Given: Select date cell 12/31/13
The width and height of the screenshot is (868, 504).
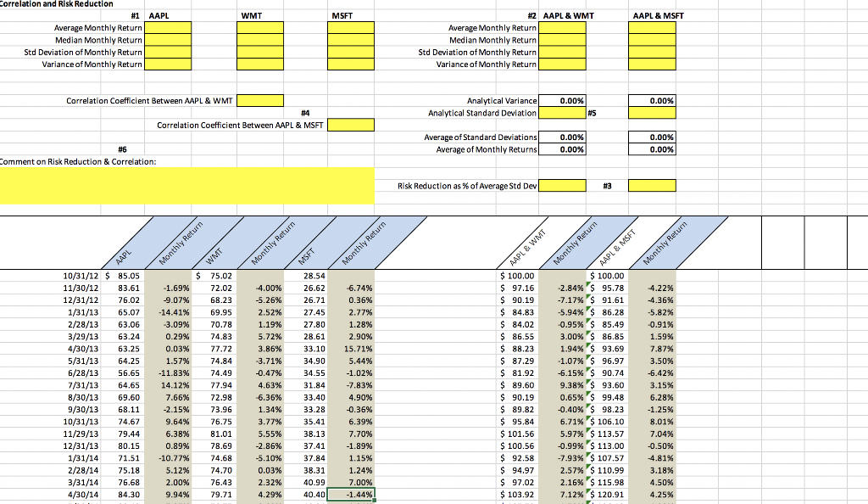Looking at the screenshot, I should pos(81,446).
